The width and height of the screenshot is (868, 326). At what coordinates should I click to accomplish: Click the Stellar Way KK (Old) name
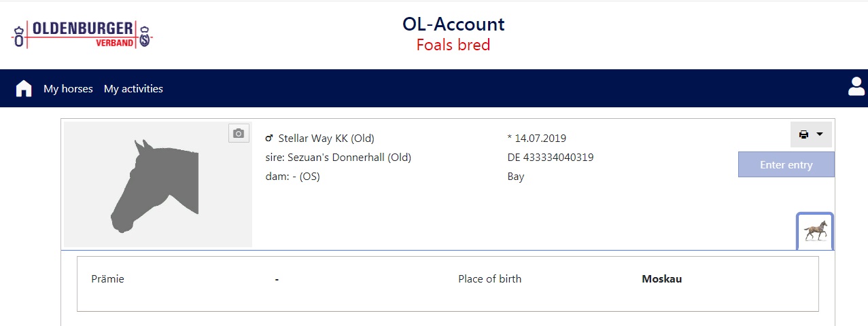[x=326, y=139]
